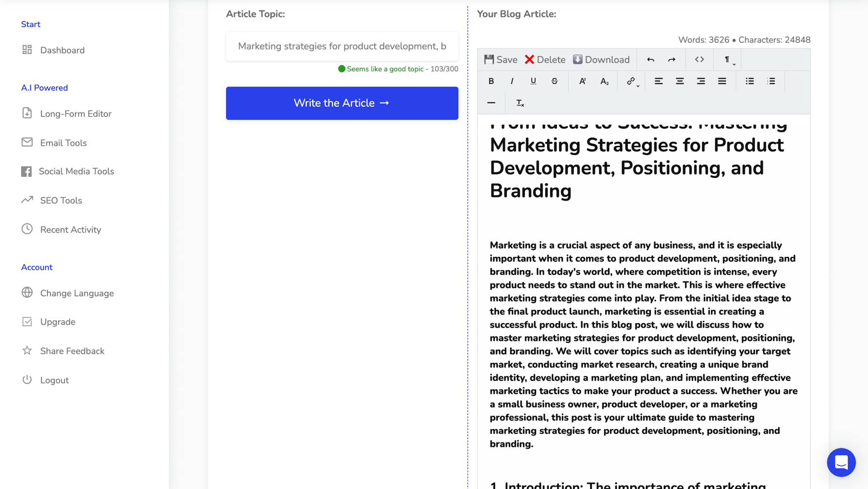Image resolution: width=868 pixels, height=489 pixels.
Task: Insert a numbered list
Action: (772, 81)
